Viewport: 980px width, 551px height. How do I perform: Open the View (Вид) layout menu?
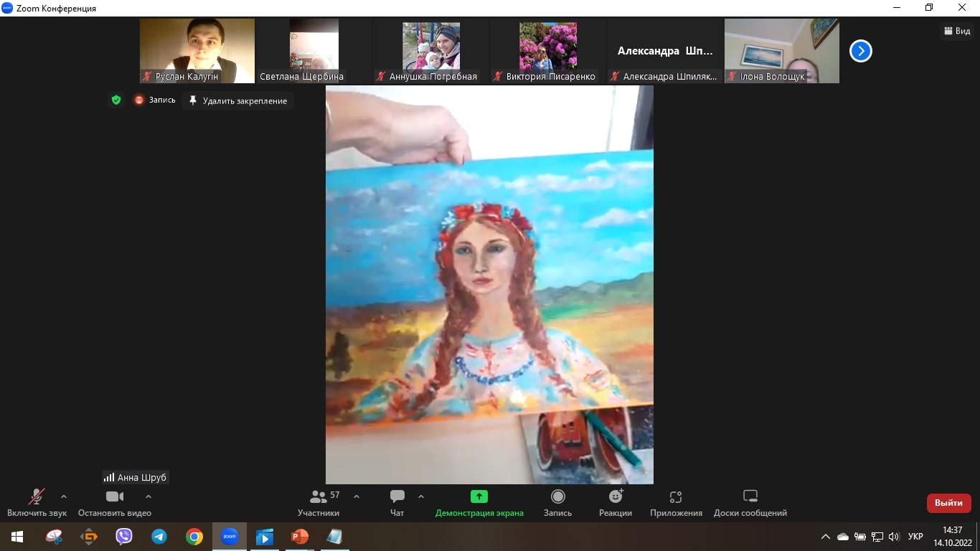coord(957,31)
